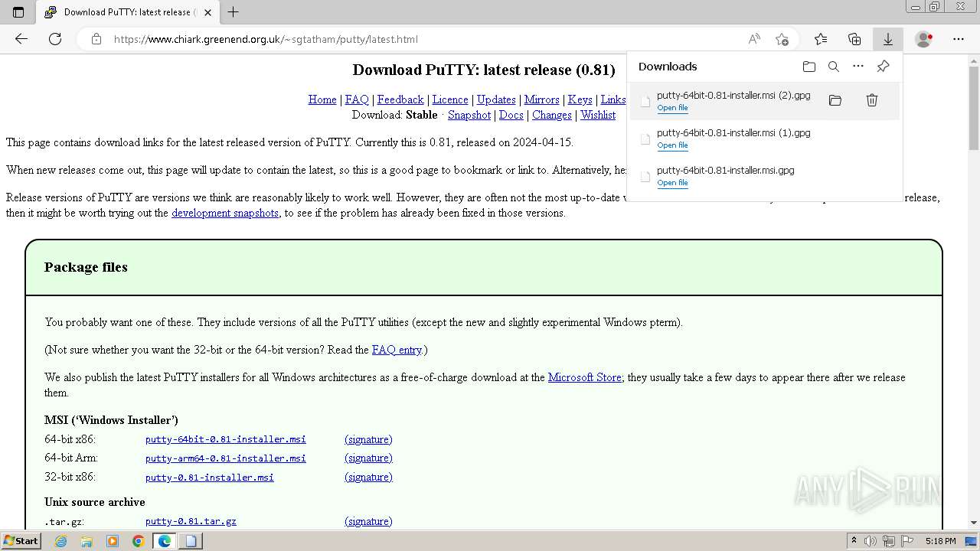Open signature for 32-bit x86 installer

coord(368,477)
